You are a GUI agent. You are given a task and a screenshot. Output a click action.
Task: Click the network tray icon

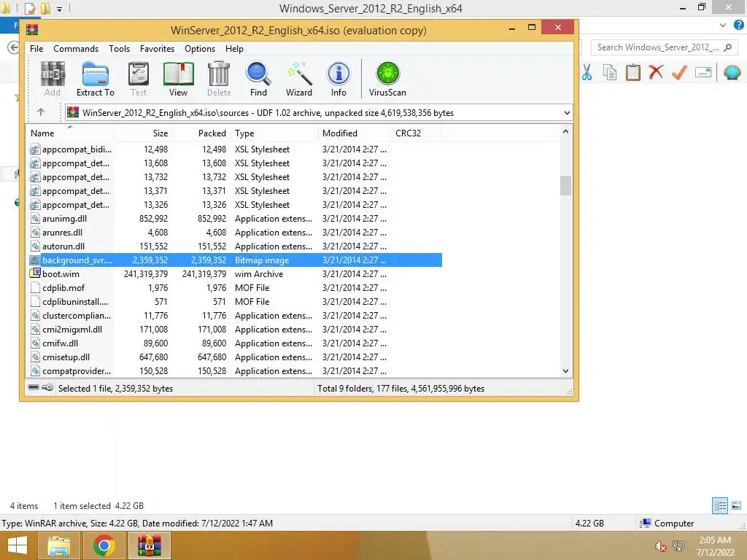click(678, 546)
